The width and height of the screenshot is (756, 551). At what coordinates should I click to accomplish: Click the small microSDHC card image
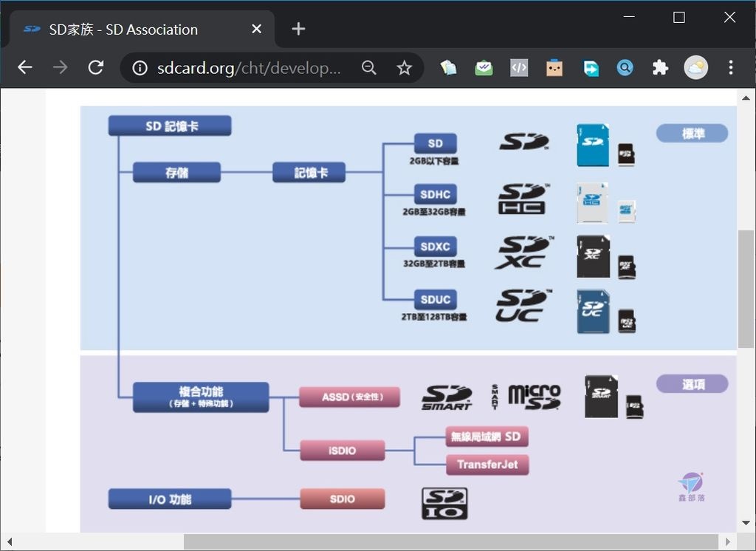pos(627,211)
